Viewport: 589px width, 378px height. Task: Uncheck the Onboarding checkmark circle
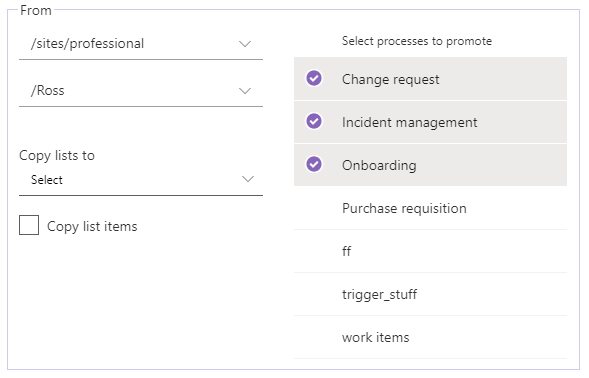click(314, 164)
